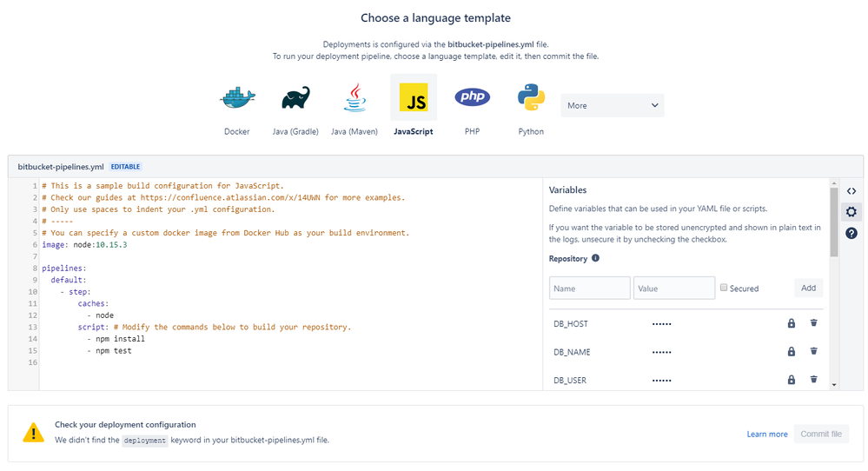Select the JavaScript JS template icon
Screen dimensions: 868x471
[414, 97]
